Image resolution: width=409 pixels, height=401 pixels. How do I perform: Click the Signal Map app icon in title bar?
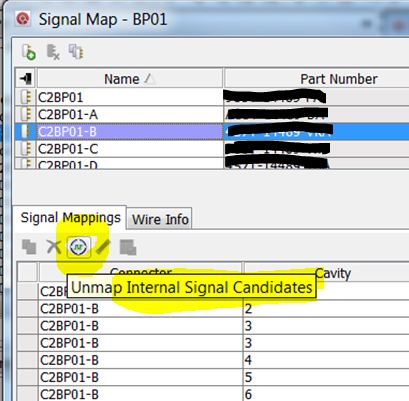(23, 19)
